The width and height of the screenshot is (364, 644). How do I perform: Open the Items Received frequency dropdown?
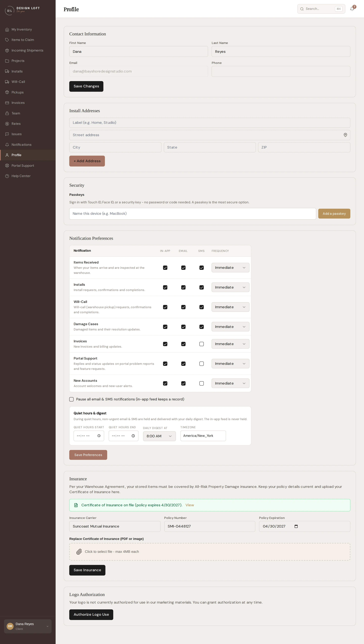coord(230,268)
